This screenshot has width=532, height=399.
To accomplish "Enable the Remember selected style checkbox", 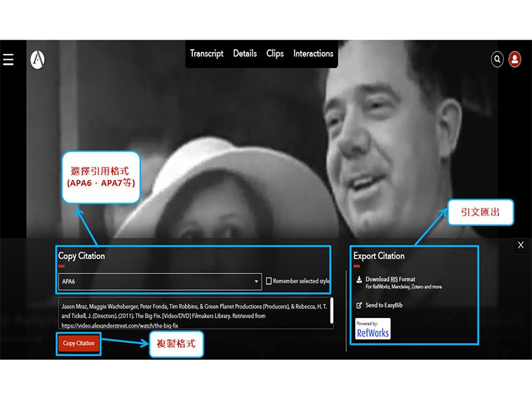I will click(269, 281).
